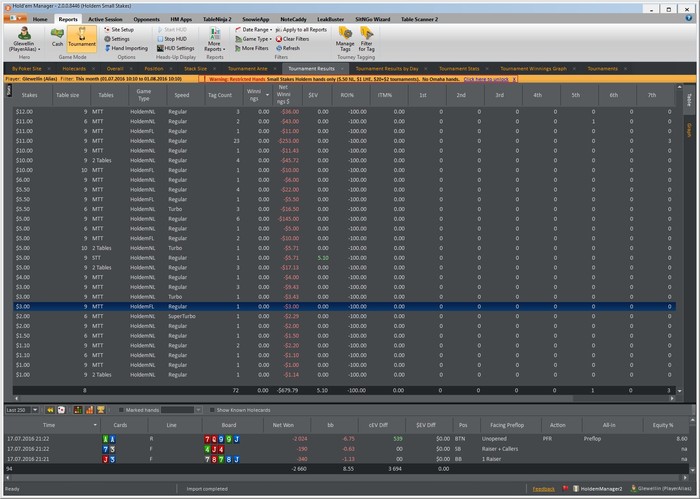Image resolution: width=700 pixels, height=499 pixels.
Task: Open the More Reports dropdown
Action: click(215, 40)
